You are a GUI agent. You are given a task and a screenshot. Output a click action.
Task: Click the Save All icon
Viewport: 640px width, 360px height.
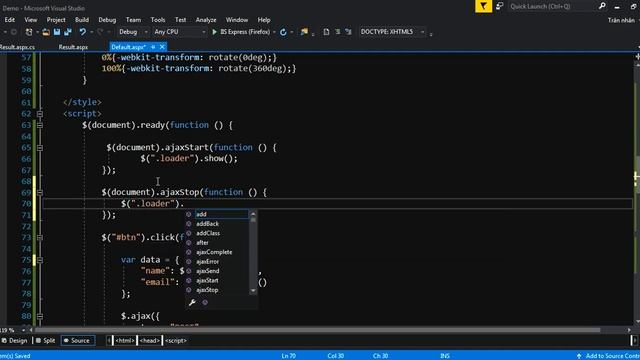pyautogui.click(x=68, y=32)
